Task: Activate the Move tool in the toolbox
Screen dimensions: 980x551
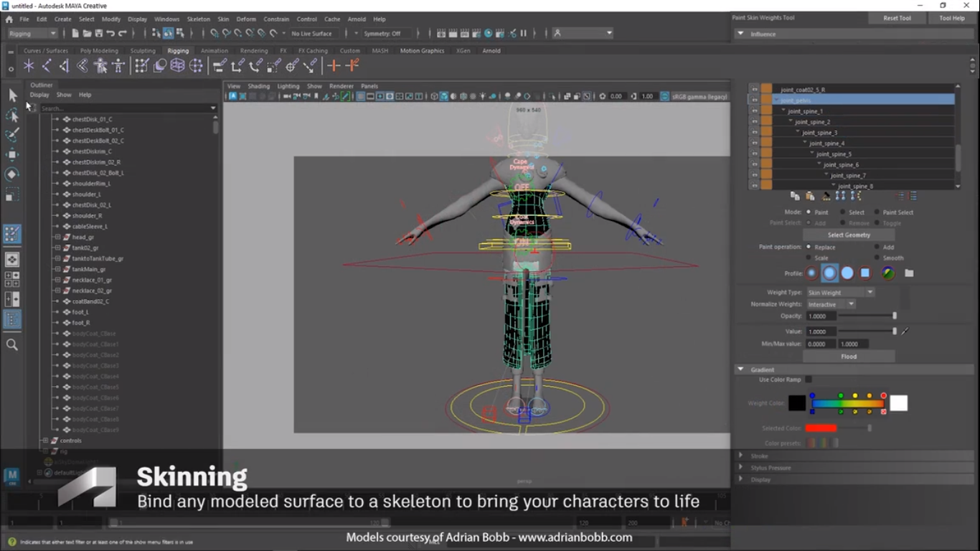Action: [12, 155]
